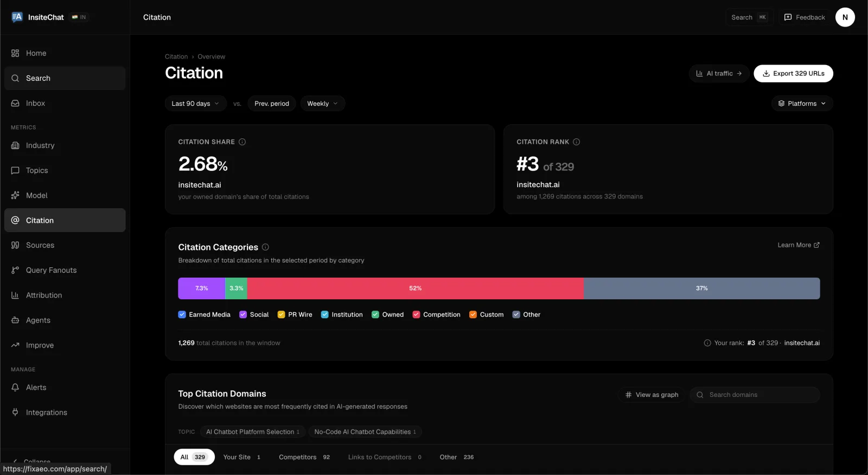
Task: Click the Citation Share info icon
Action: click(x=242, y=142)
